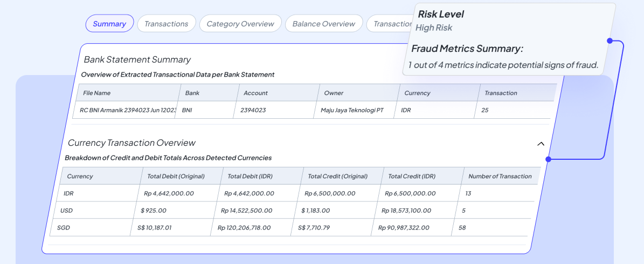Click the S$ 7,710.79 credit value
Image resolution: width=644 pixels, height=264 pixels.
[x=314, y=227]
